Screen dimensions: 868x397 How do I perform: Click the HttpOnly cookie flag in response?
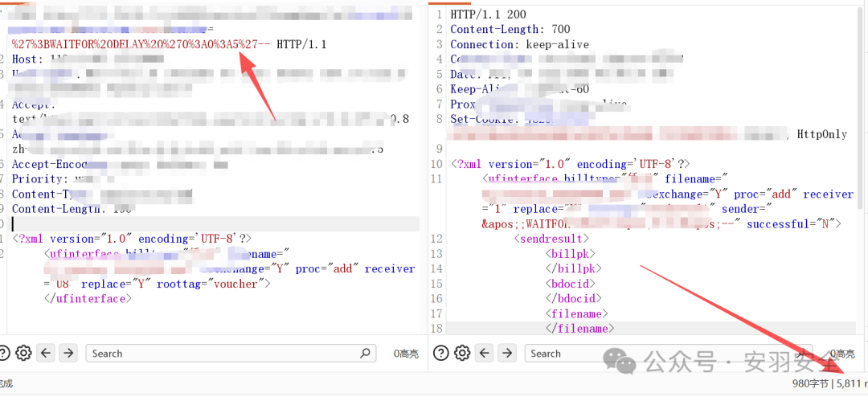(822, 134)
